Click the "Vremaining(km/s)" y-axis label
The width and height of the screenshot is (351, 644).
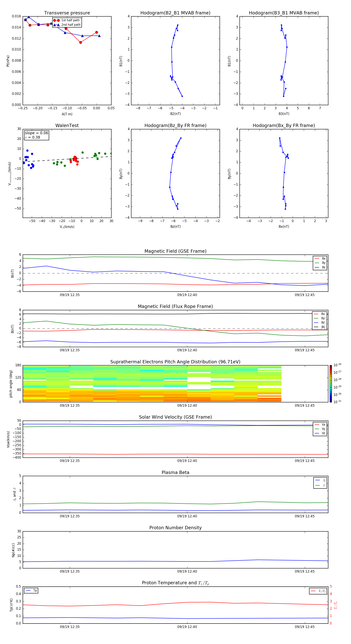coord(10,173)
